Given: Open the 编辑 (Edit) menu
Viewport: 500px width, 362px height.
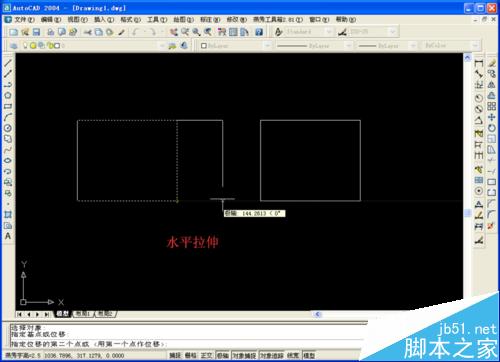Looking at the screenshot, I should (x=51, y=20).
